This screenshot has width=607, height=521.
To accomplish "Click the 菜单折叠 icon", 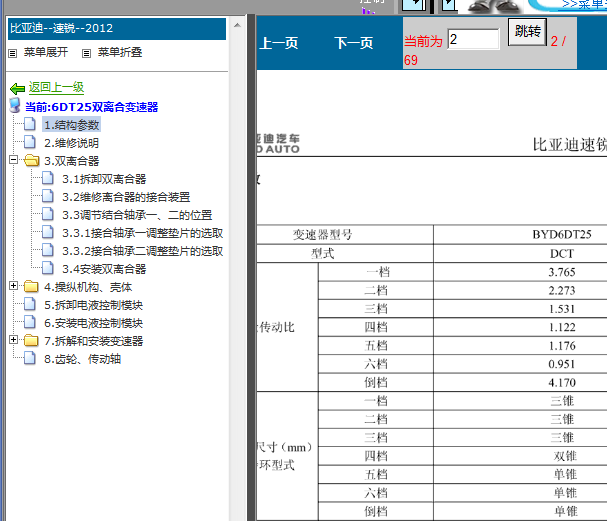I will (x=86, y=53).
